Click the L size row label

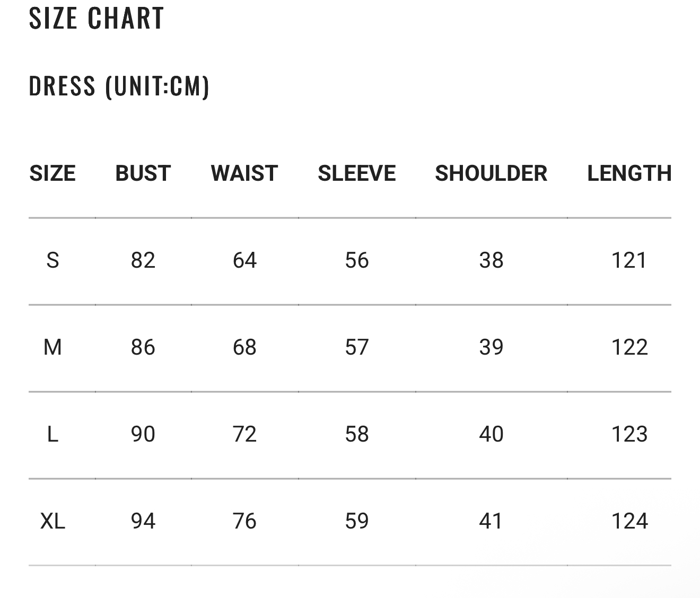(x=52, y=434)
